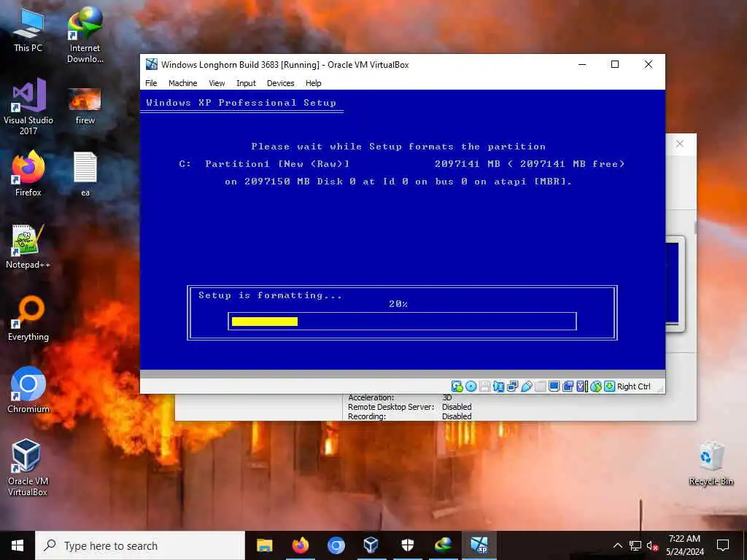747x560 pixels.
Task: Open This PC desktop icon
Action: (28, 29)
